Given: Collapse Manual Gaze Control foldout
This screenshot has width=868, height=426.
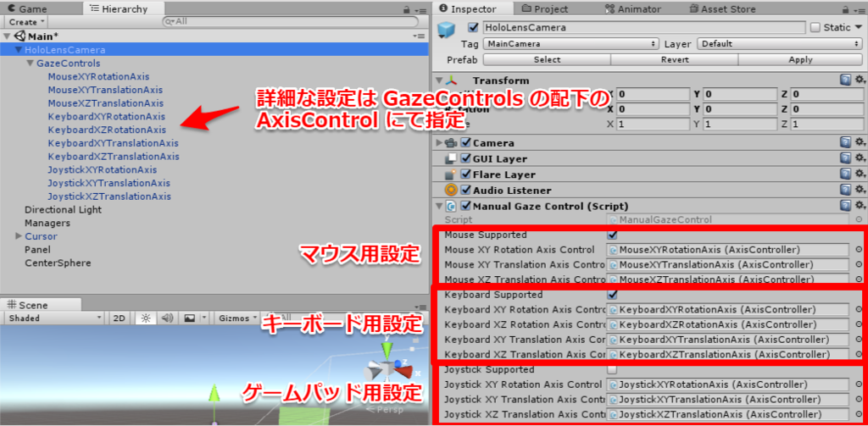Looking at the screenshot, I should pos(440,206).
